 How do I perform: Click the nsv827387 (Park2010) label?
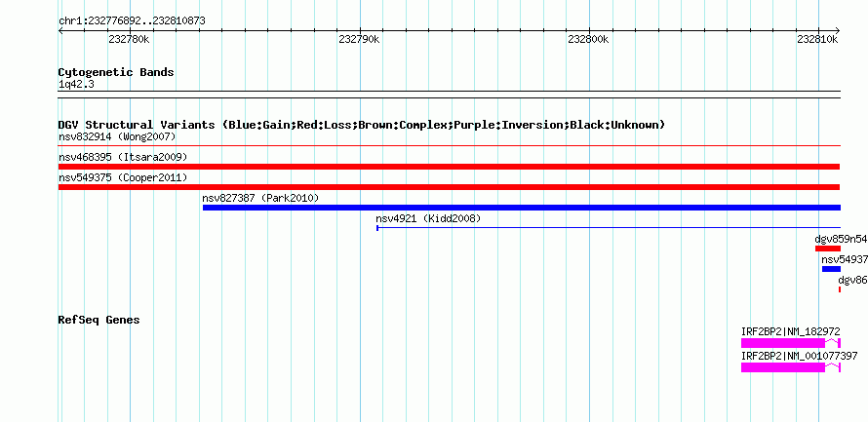pyautogui.click(x=260, y=198)
